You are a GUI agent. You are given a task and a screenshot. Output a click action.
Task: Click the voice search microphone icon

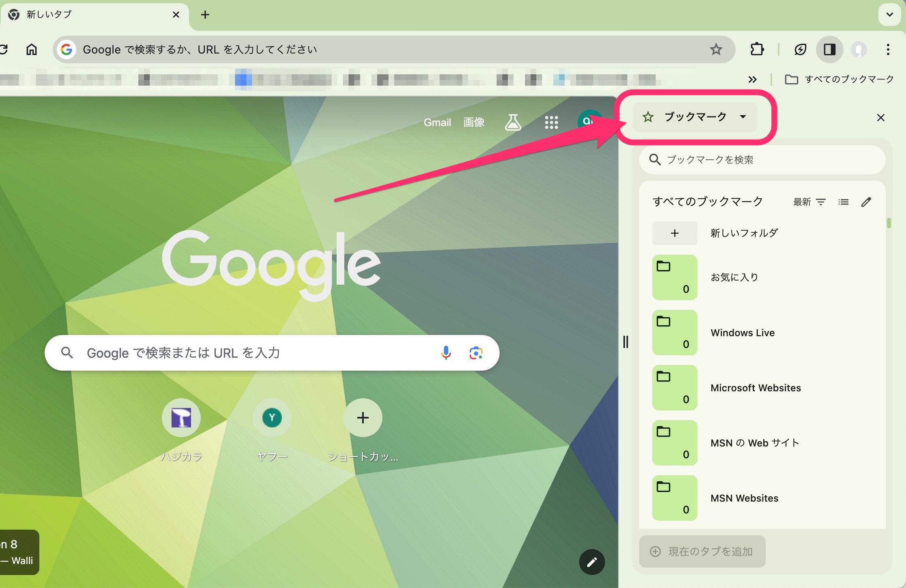click(x=447, y=352)
